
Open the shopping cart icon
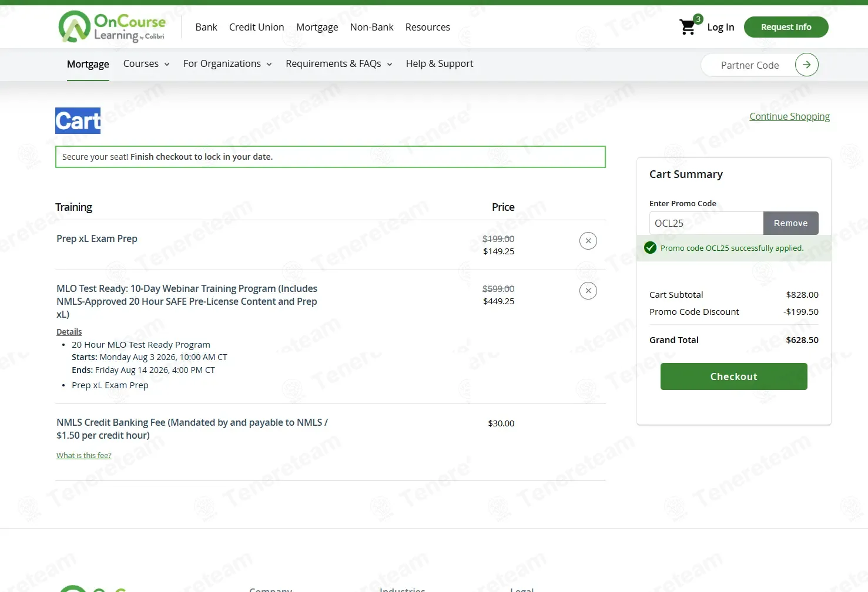point(688,27)
